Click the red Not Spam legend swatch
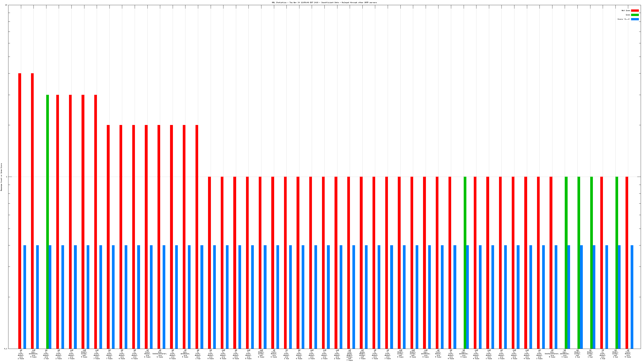Viewport: 644px width, 362px height. 635,10
